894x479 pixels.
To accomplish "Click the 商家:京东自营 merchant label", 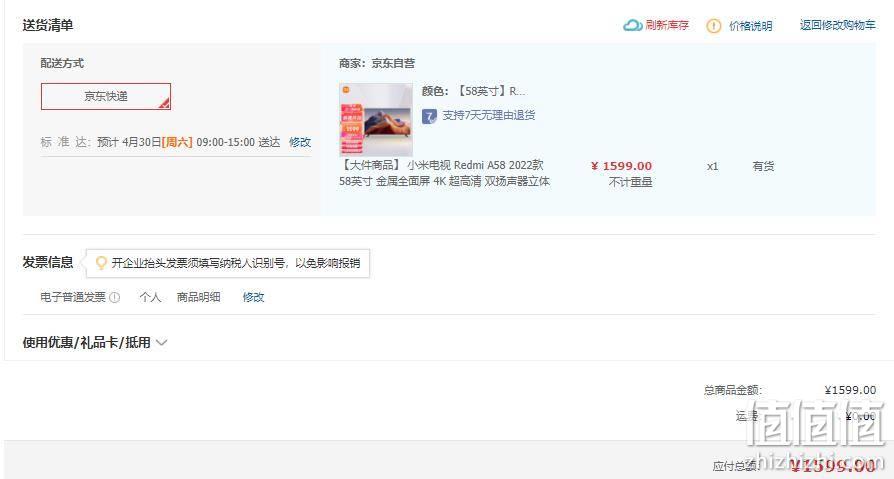I will point(377,63).
